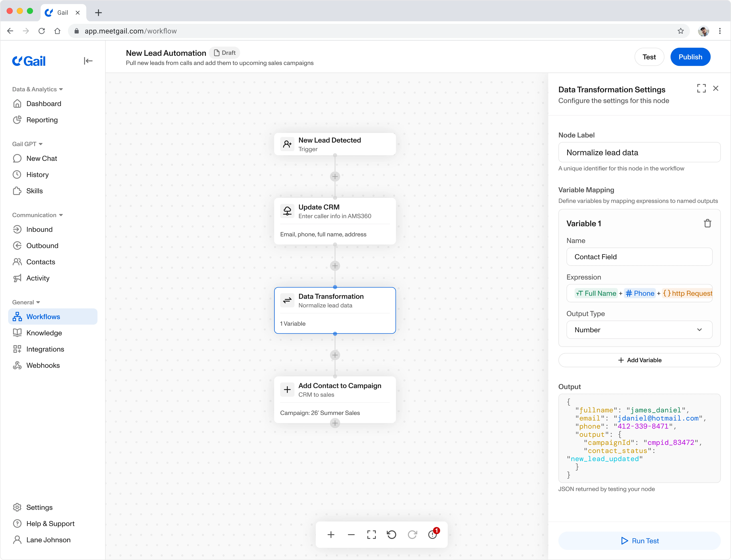The height and width of the screenshot is (560, 731).
Task: Zoom out on the workflow canvas
Action: point(351,535)
